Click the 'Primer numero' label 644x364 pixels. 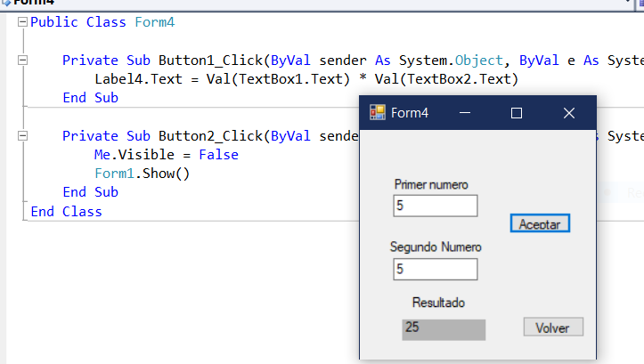[431, 184]
